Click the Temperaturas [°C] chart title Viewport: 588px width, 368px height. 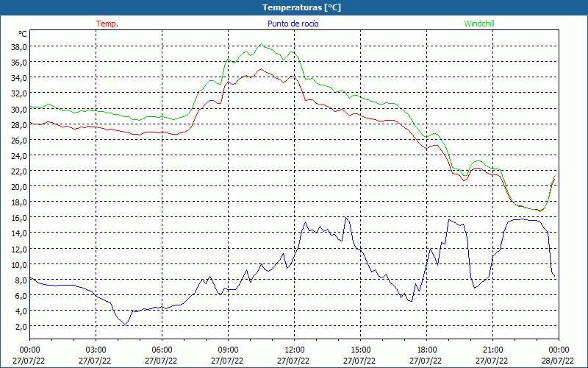tap(301, 7)
